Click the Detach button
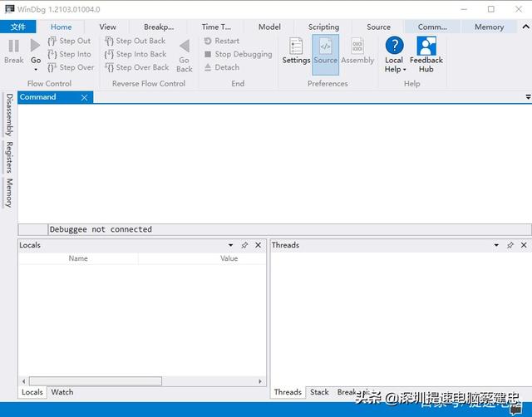 (x=222, y=67)
